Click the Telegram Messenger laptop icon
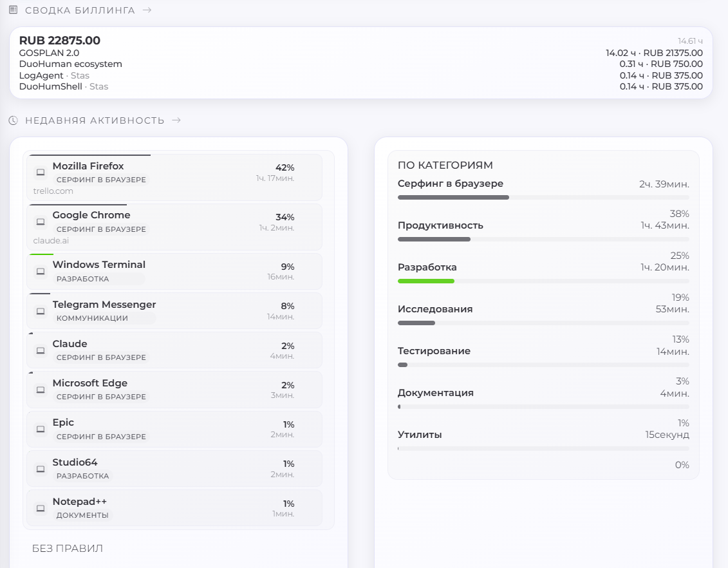This screenshot has width=728, height=568. [x=41, y=311]
